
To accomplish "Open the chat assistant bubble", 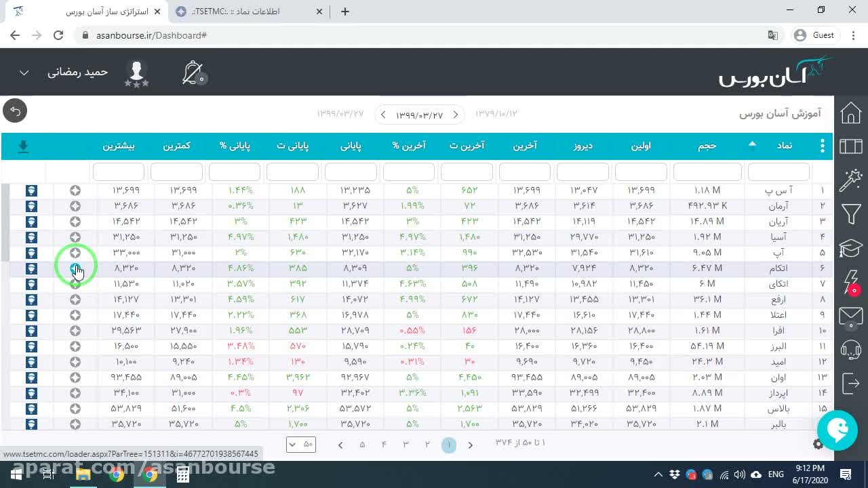I will coord(837,430).
